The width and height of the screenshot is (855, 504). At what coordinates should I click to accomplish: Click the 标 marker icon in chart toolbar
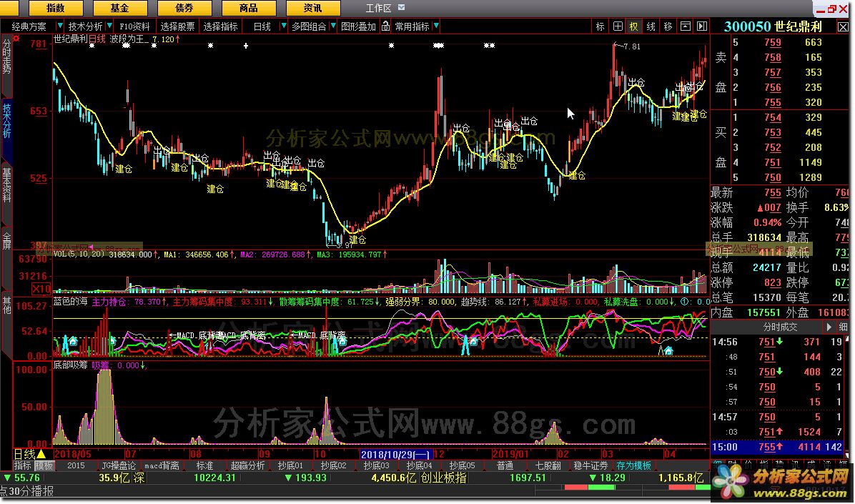(600, 26)
